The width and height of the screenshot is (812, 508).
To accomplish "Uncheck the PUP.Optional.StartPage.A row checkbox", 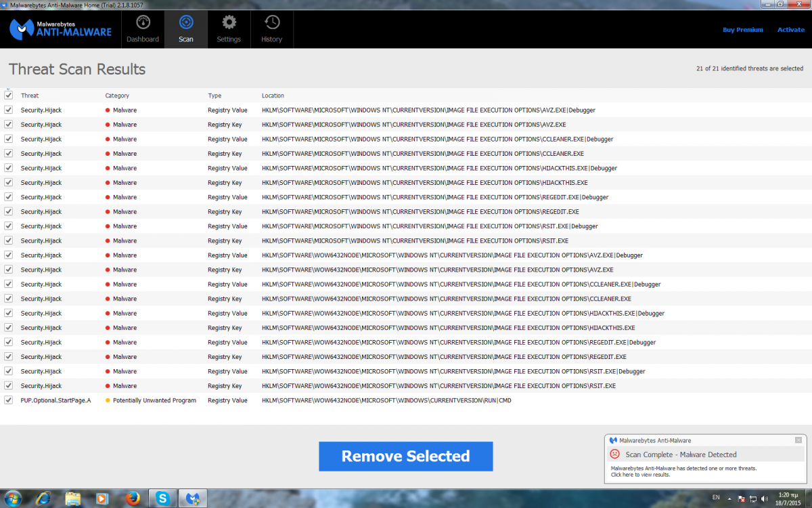I will 9,400.
